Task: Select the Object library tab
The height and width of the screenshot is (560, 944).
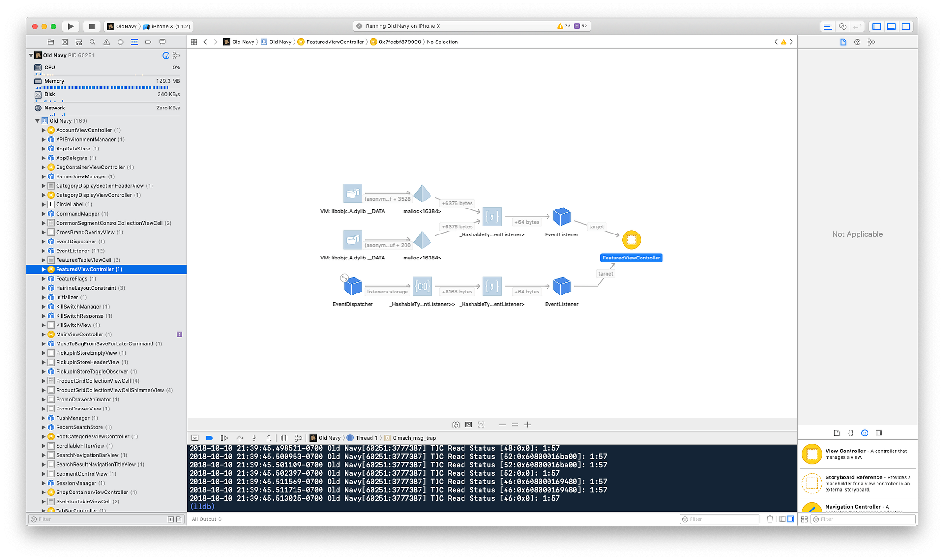Action: tap(865, 433)
